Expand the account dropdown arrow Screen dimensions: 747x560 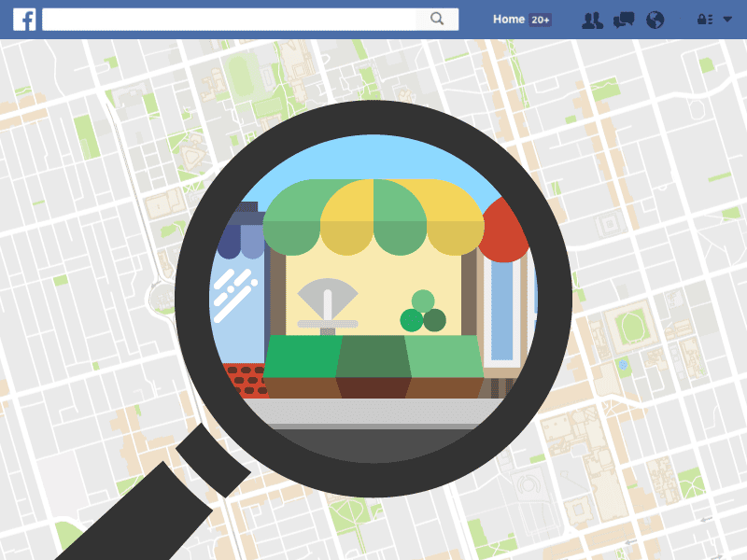tap(727, 20)
